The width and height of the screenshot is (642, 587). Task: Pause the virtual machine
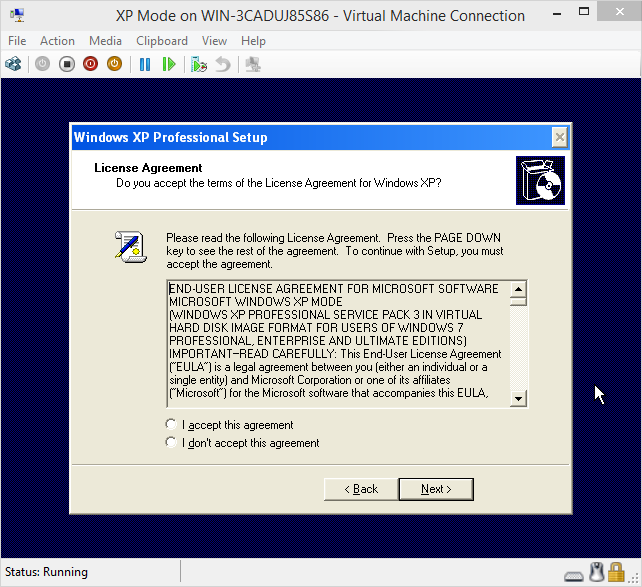coord(145,64)
